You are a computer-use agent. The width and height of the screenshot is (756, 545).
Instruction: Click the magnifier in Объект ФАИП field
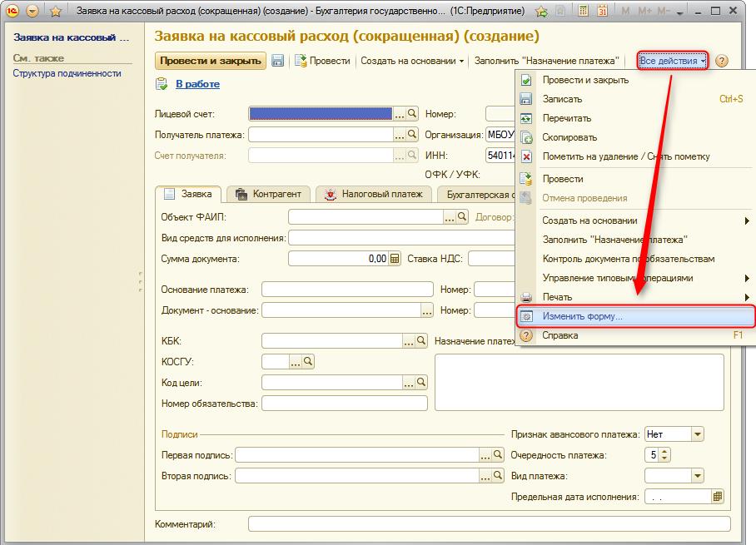462,217
